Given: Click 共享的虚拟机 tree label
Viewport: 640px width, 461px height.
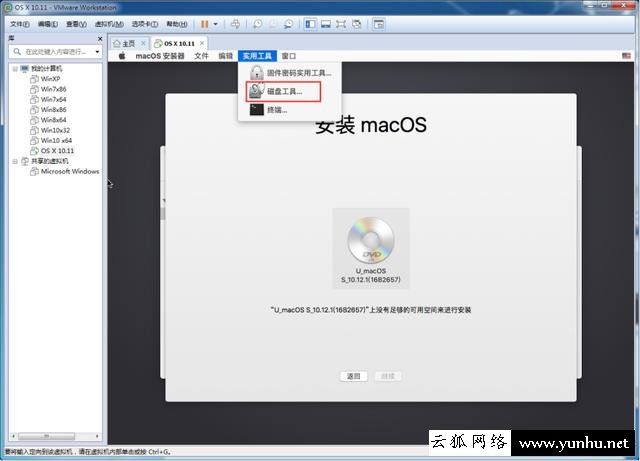Looking at the screenshot, I should [50, 161].
